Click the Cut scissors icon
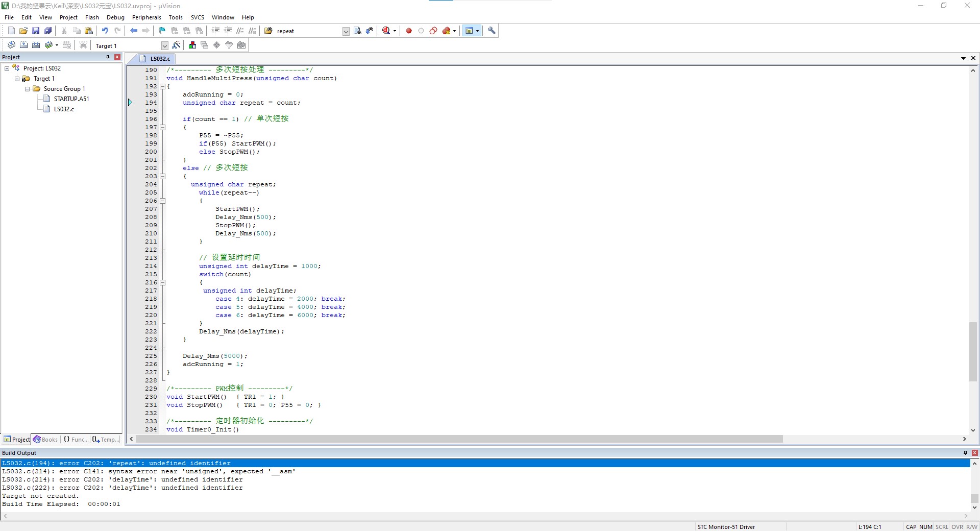Viewport: 980px width, 531px height. pos(64,31)
